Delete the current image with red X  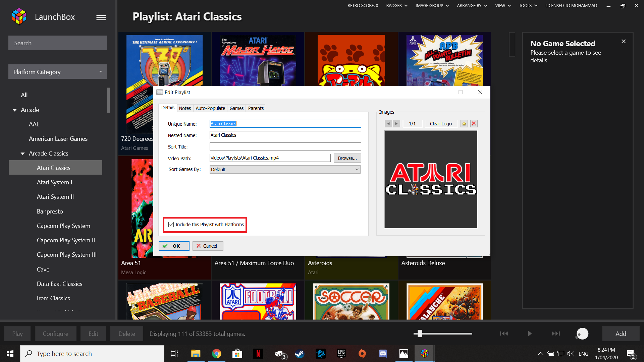tap(474, 124)
